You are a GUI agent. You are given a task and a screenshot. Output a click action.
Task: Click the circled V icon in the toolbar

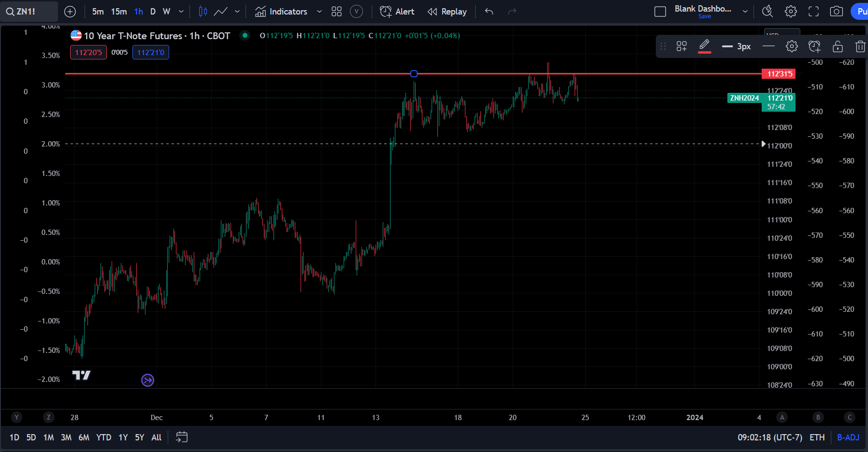pos(356,12)
